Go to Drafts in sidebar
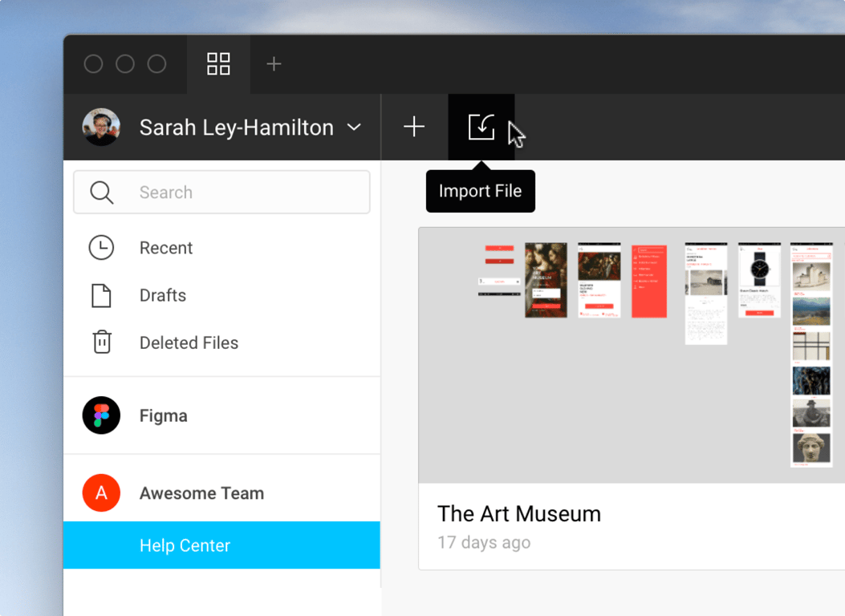This screenshot has height=616, width=845. (x=163, y=295)
